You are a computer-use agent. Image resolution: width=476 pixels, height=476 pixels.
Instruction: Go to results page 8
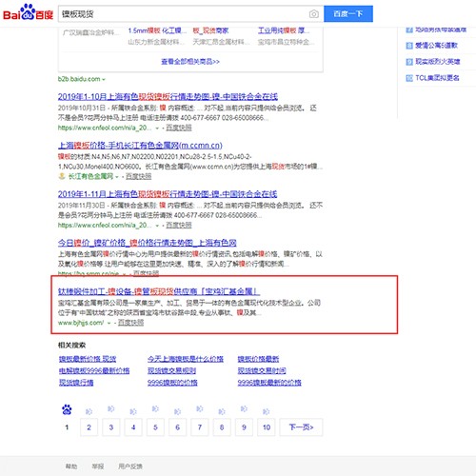222,427
